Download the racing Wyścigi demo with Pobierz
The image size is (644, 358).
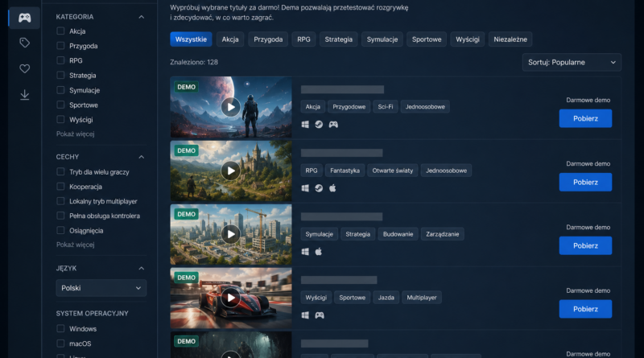coord(585,309)
